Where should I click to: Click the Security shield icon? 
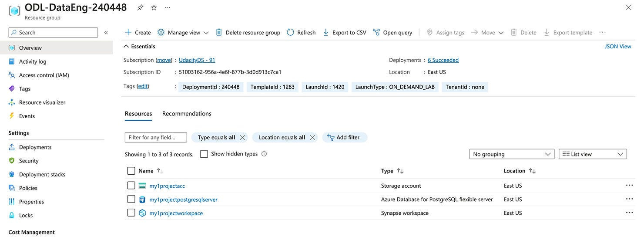(x=12, y=161)
